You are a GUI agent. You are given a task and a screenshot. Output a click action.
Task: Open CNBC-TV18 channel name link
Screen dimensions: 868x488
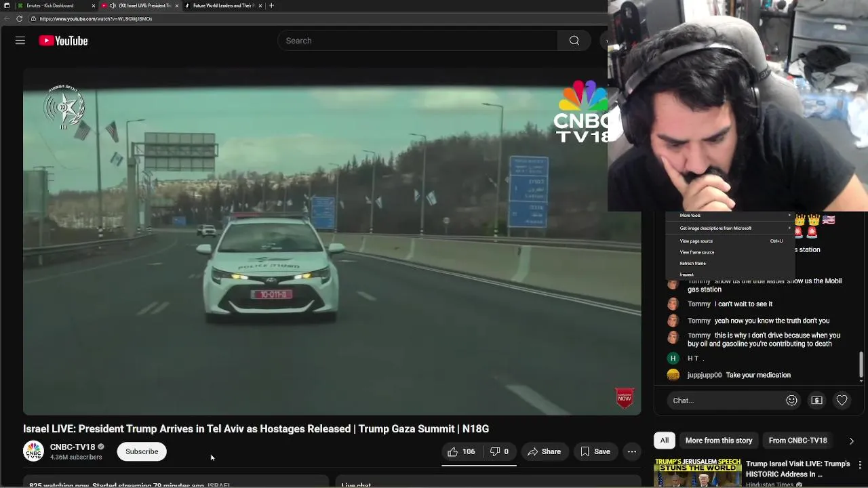(73, 447)
